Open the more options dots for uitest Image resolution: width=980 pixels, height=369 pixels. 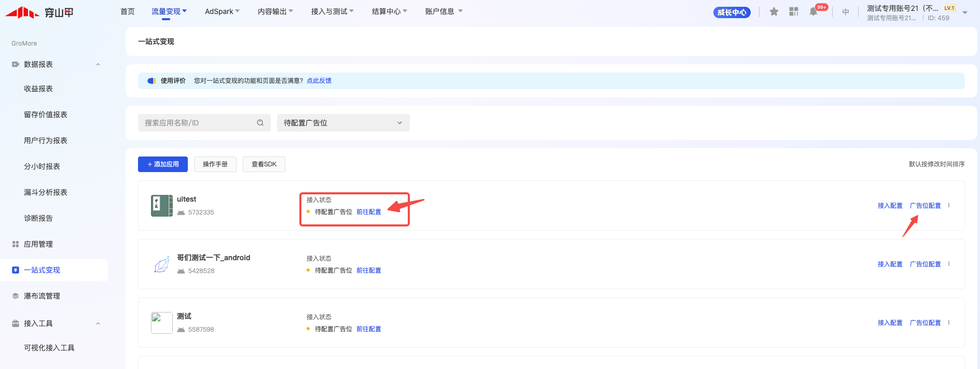[949, 206]
